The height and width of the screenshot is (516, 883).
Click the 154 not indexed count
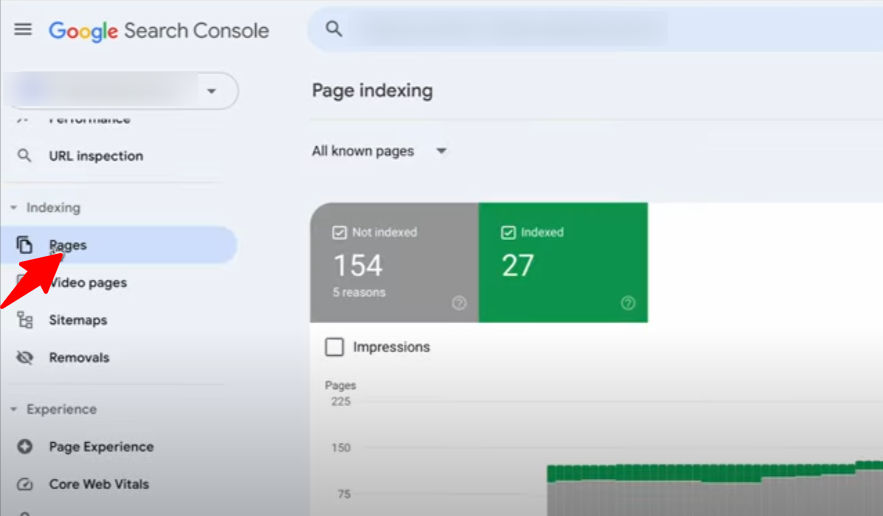(358, 265)
